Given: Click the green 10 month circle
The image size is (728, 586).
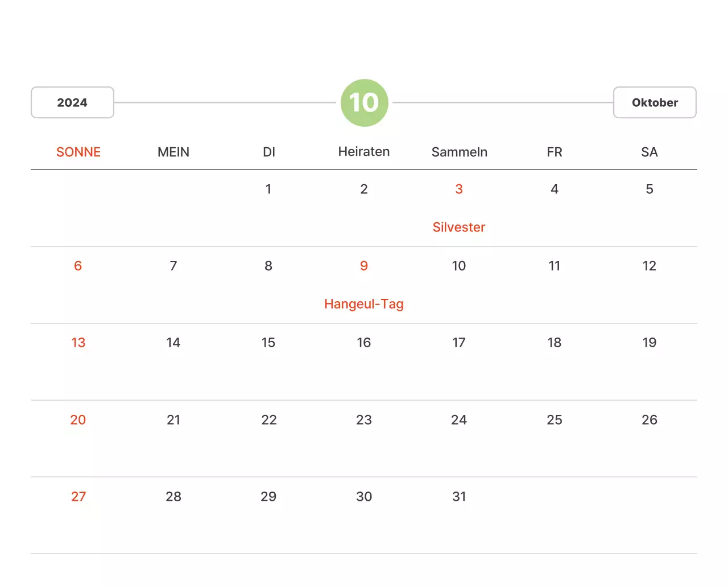Looking at the screenshot, I should [364, 103].
